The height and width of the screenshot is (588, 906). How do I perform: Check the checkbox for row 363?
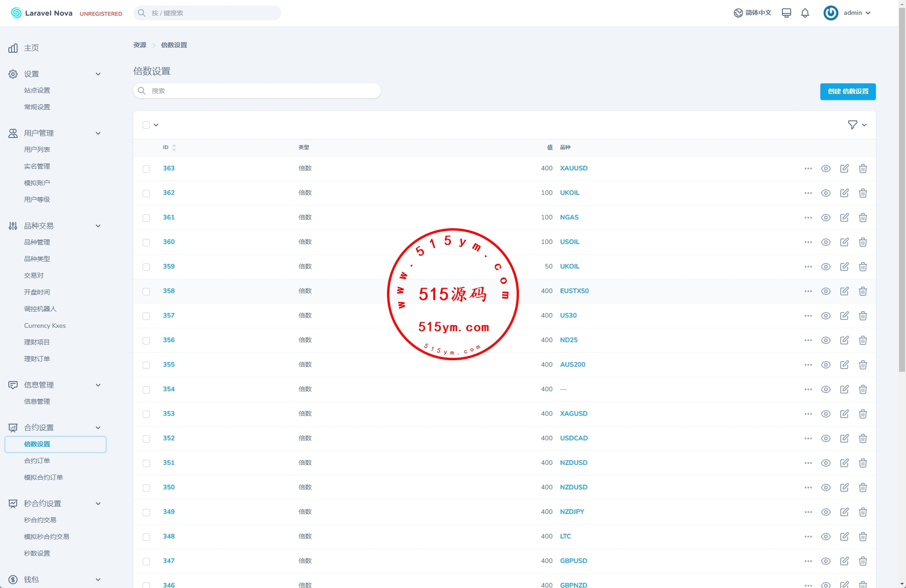[x=146, y=169]
